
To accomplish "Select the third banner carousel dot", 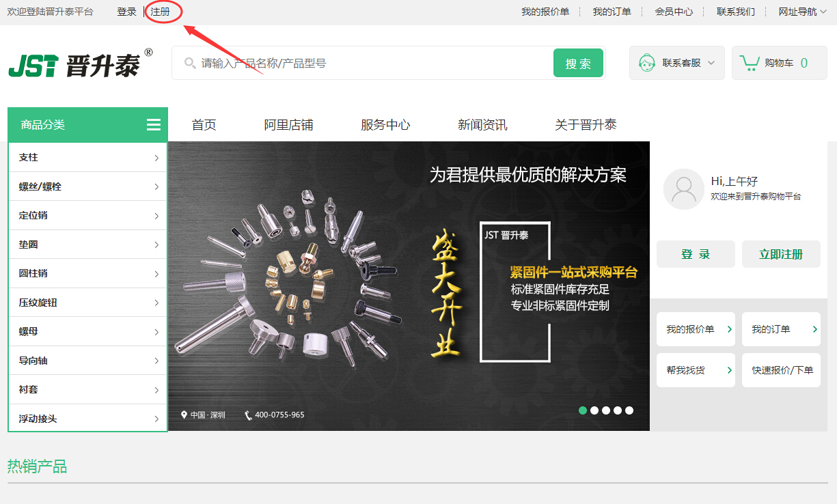I will [x=606, y=410].
